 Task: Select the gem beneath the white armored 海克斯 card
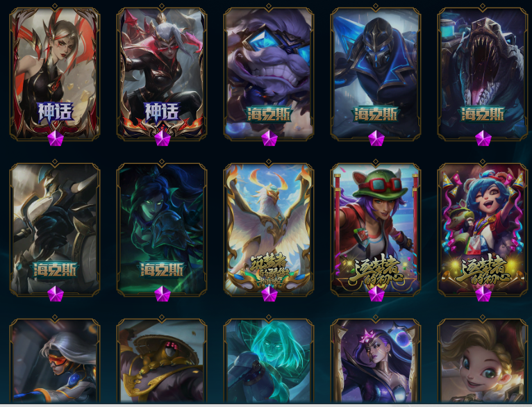click(x=56, y=294)
